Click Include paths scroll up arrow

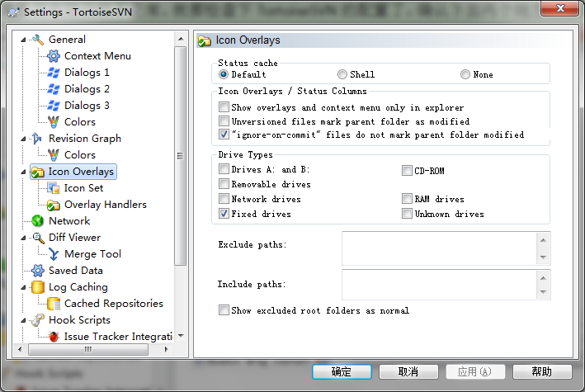click(x=543, y=278)
